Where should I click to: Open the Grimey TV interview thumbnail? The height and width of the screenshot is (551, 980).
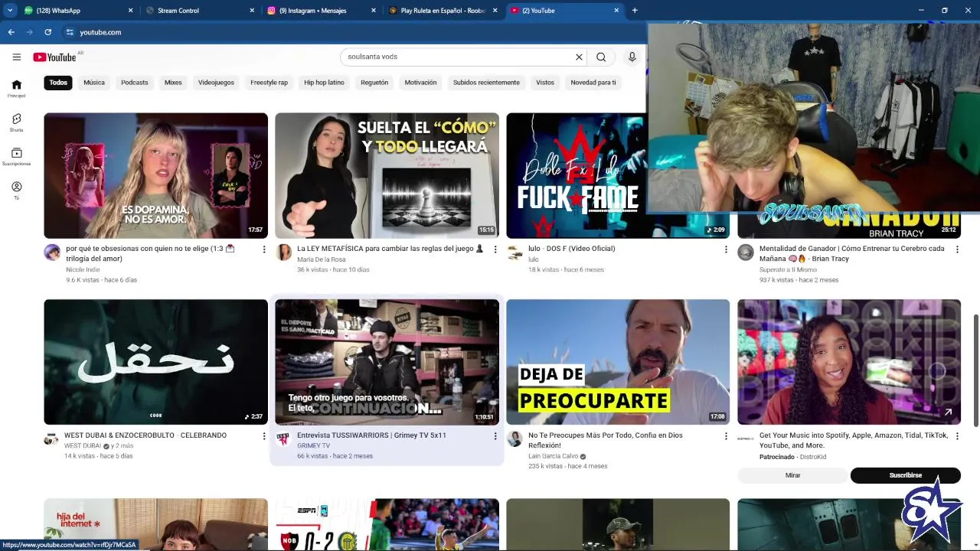click(387, 362)
